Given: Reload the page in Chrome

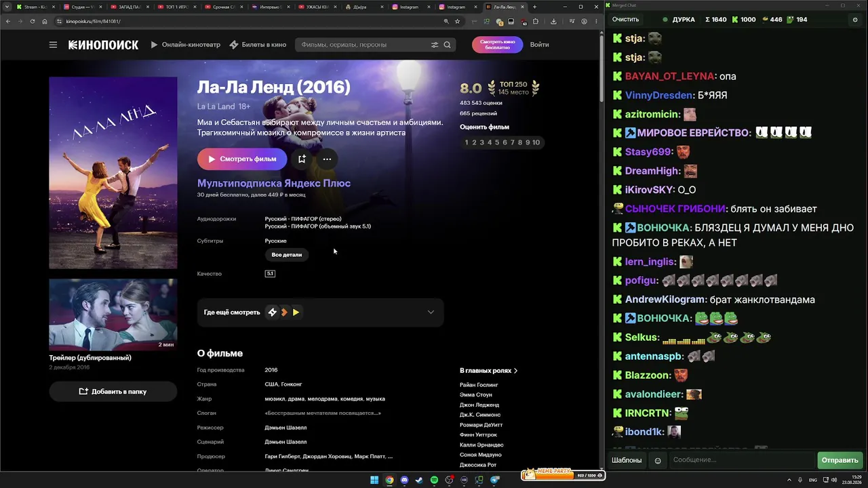Looking at the screenshot, I should [32, 21].
